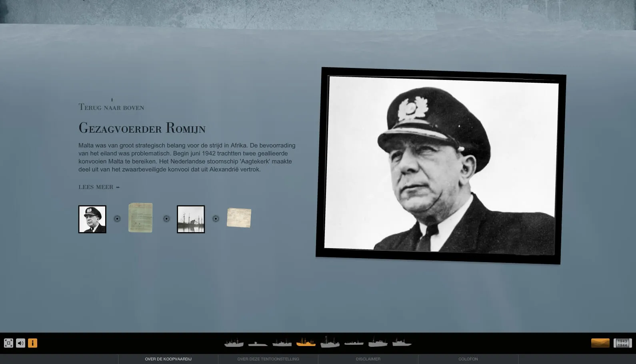
Task: Open the 1943 1944 year selector
Action: tap(623, 343)
